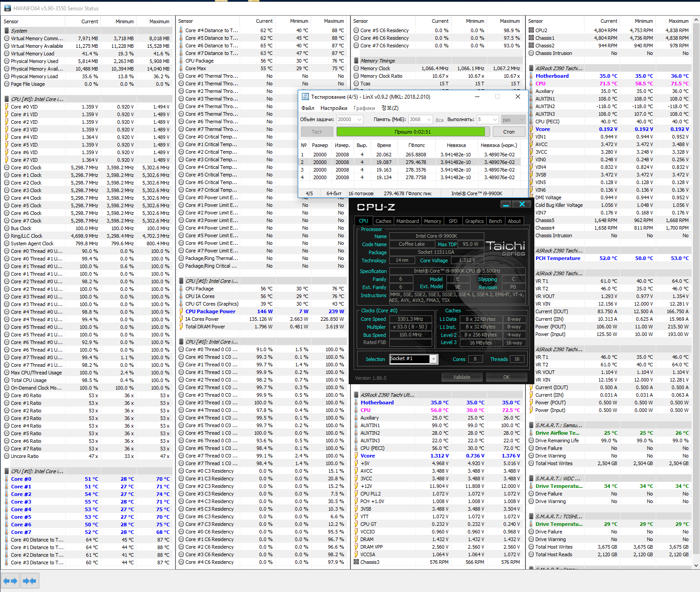This screenshot has width=700, height=592.
Task: Click the icon next to Page File Usage
Action: click(7, 84)
